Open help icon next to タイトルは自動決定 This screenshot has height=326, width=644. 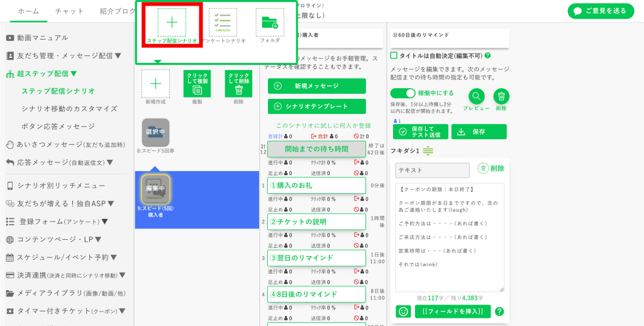(x=487, y=55)
